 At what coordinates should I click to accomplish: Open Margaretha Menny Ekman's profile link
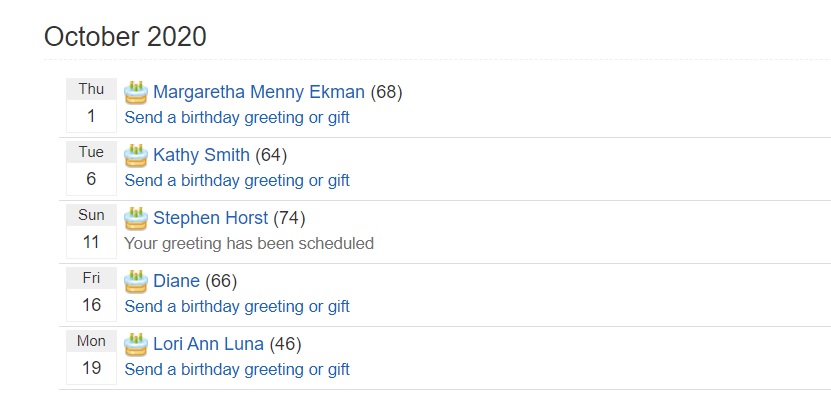259,93
